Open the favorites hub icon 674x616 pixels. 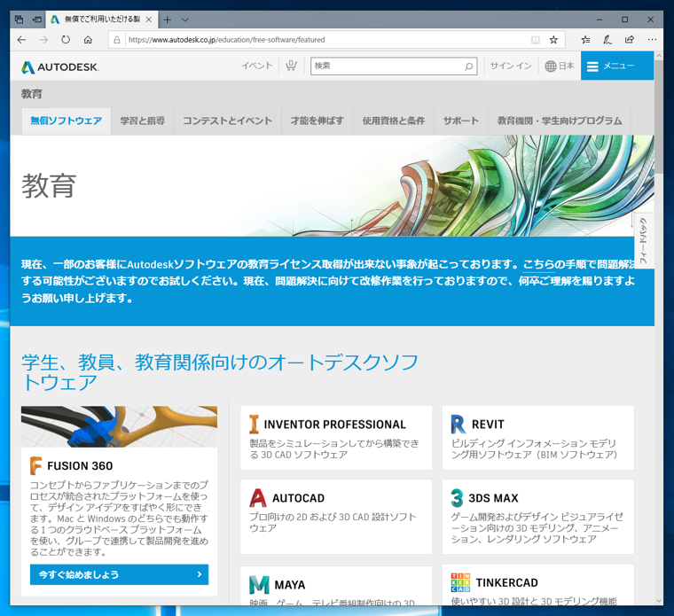[x=585, y=40]
